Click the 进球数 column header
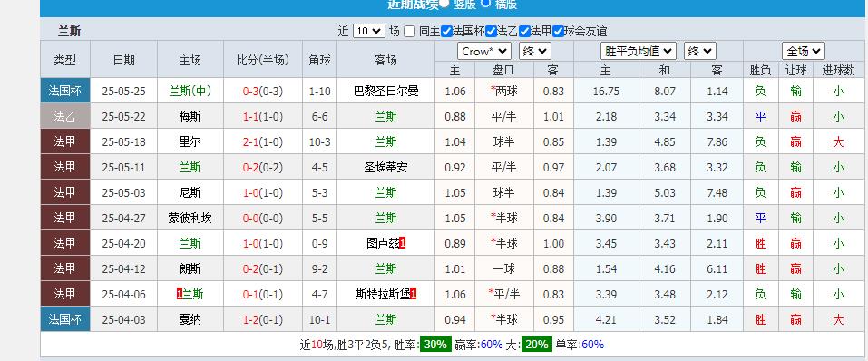 (838, 71)
